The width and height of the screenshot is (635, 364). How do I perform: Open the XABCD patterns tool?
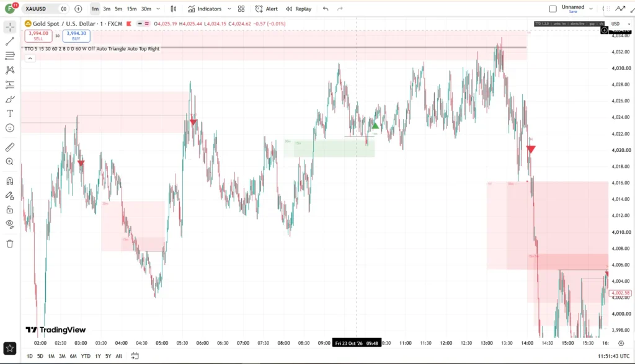(10, 70)
